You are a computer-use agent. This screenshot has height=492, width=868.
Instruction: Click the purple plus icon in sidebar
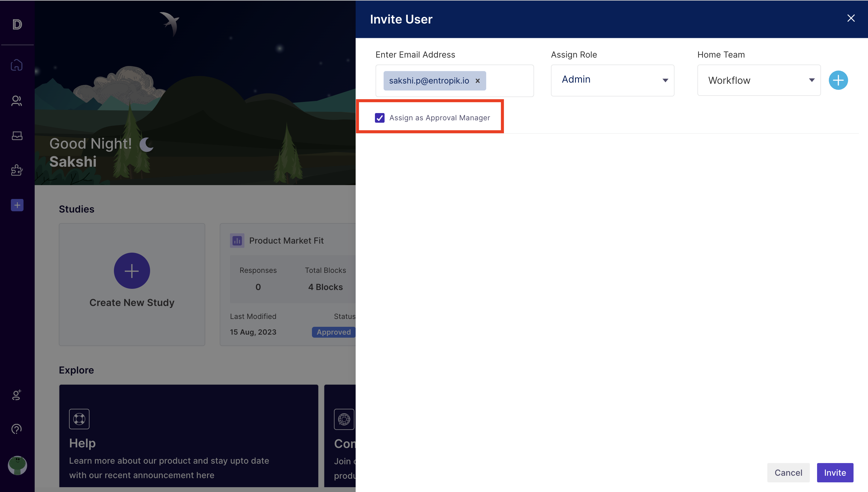point(17,205)
